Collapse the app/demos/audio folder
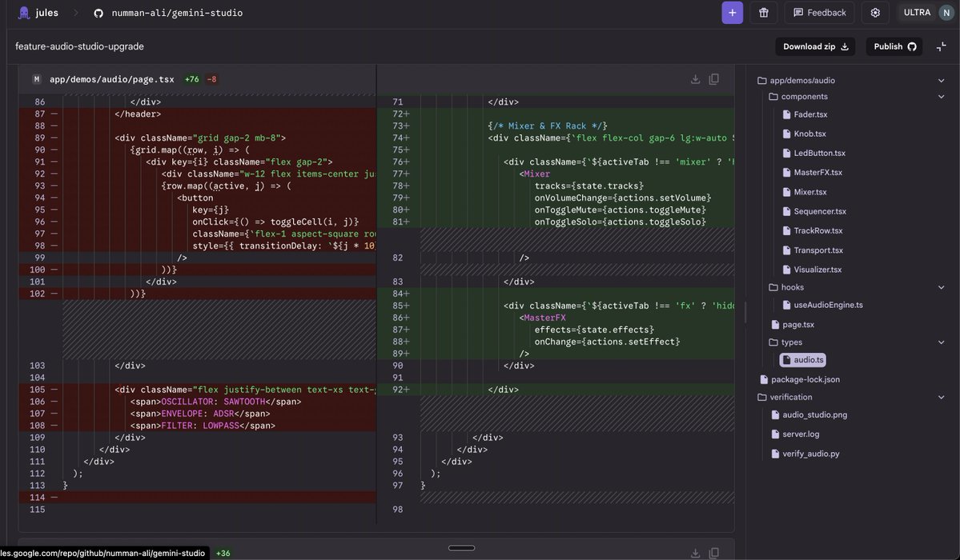 pyautogui.click(x=940, y=79)
